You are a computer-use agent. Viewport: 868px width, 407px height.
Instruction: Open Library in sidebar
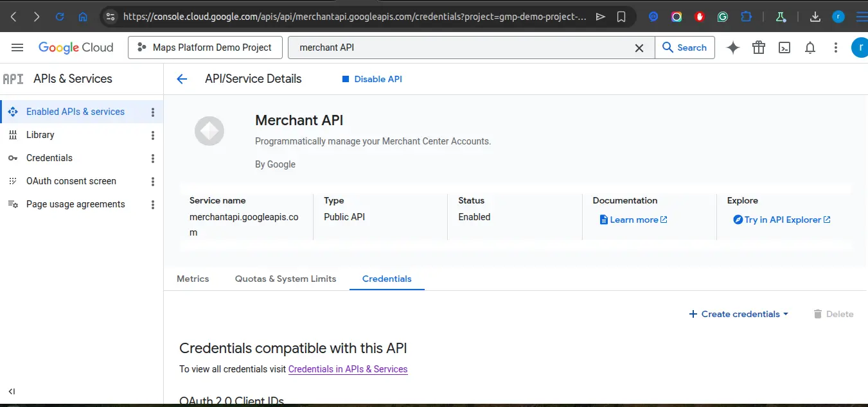pyautogui.click(x=40, y=135)
